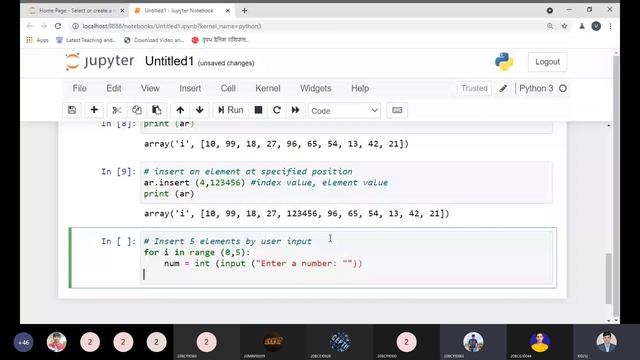
Task: Run the current cell
Action: click(231, 110)
